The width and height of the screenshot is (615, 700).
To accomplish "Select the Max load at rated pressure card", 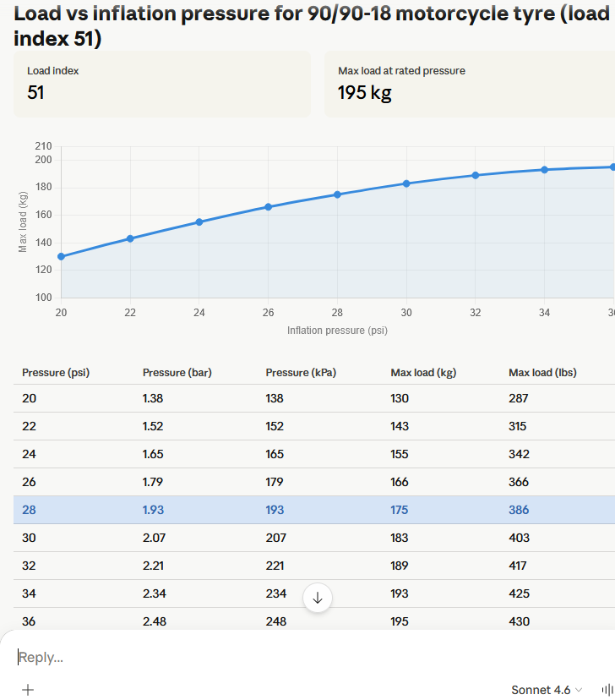I will point(469,84).
